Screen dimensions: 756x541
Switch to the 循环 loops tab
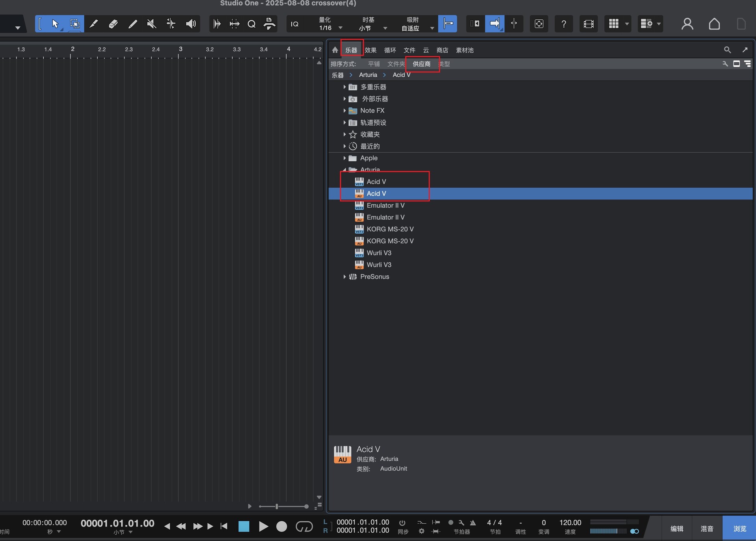click(390, 50)
